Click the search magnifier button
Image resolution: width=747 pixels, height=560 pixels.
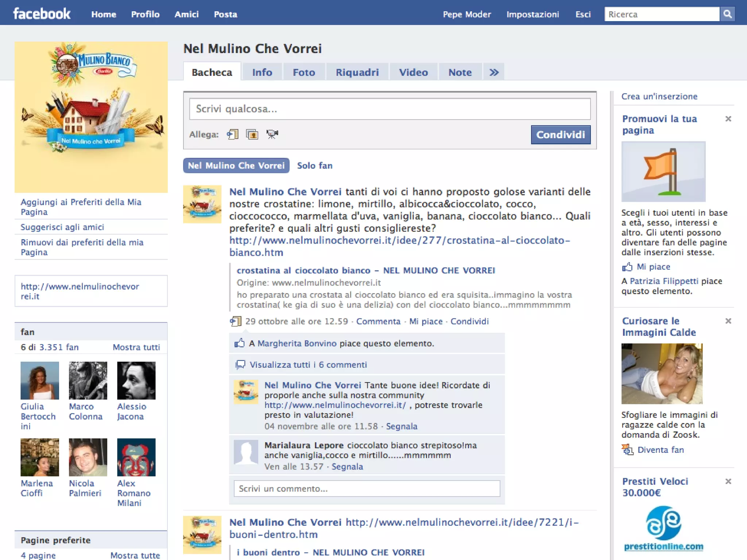[727, 14]
